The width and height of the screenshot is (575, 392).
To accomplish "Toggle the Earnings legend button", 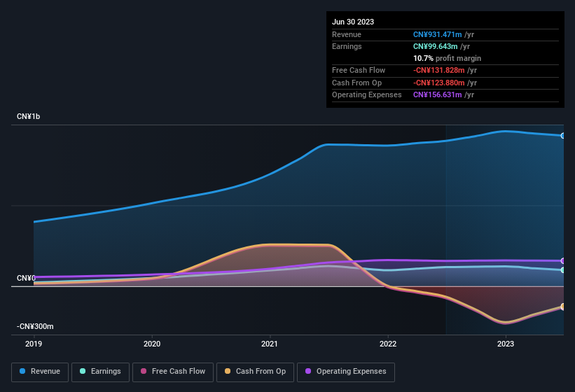I will [100, 372].
